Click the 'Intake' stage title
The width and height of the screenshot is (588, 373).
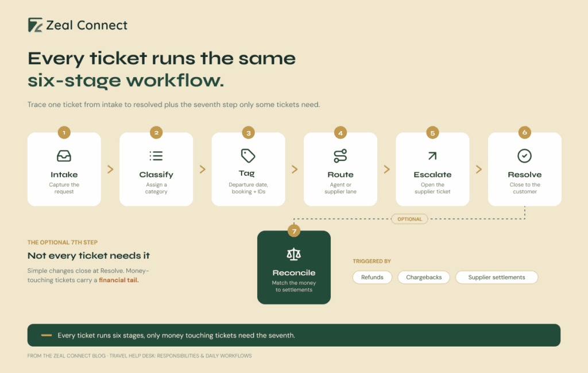click(64, 175)
